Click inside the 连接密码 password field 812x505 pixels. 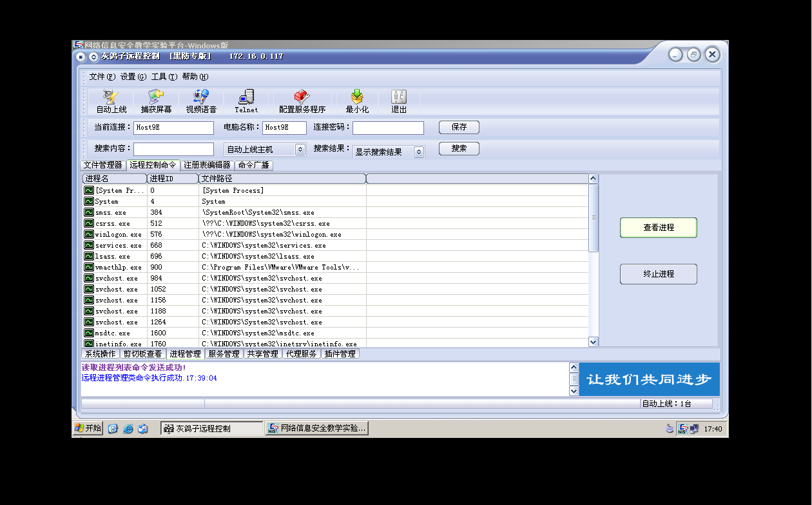tap(387, 127)
